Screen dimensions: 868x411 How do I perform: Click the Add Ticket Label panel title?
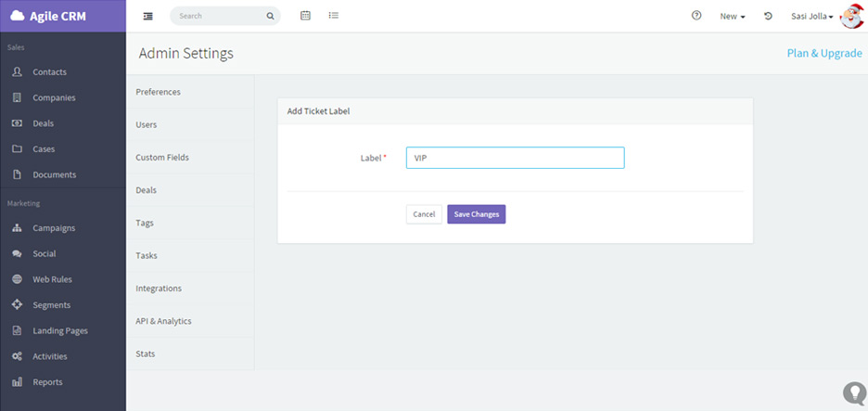point(318,111)
